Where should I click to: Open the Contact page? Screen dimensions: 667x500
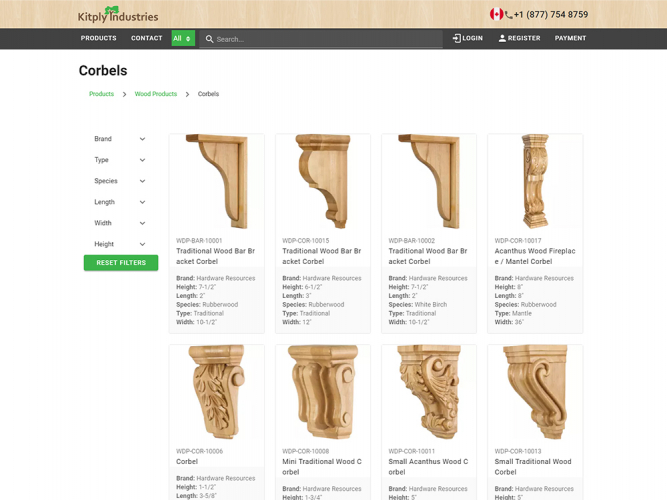click(147, 38)
